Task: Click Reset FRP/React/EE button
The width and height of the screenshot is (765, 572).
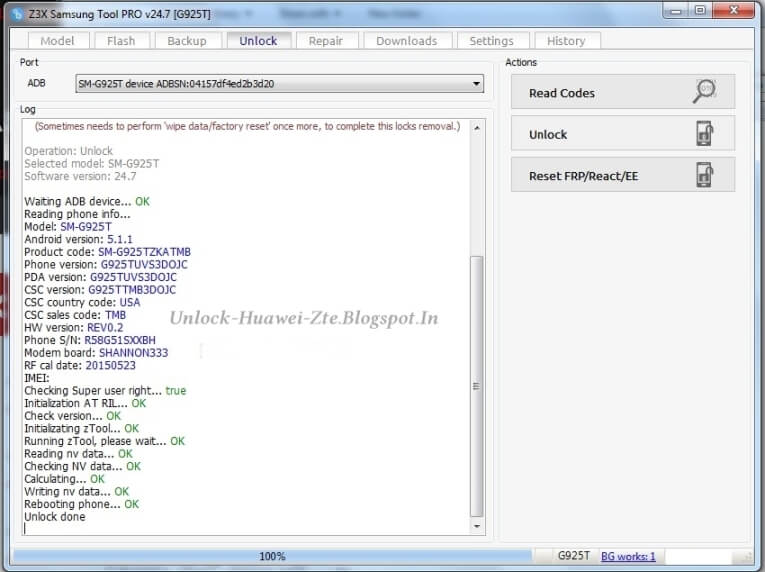Action: pos(623,175)
